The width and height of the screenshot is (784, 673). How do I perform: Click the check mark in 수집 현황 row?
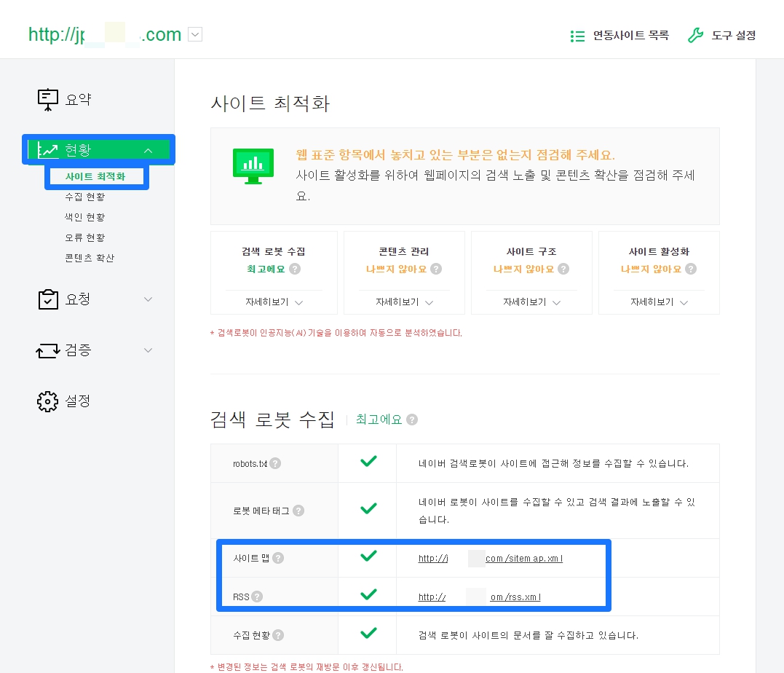tap(368, 633)
